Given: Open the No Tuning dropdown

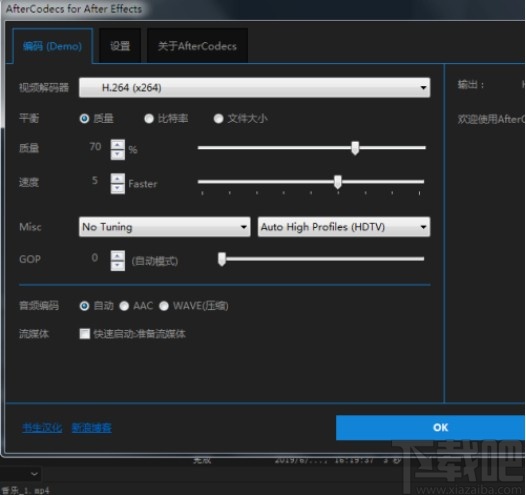Looking at the screenshot, I should click(x=165, y=227).
